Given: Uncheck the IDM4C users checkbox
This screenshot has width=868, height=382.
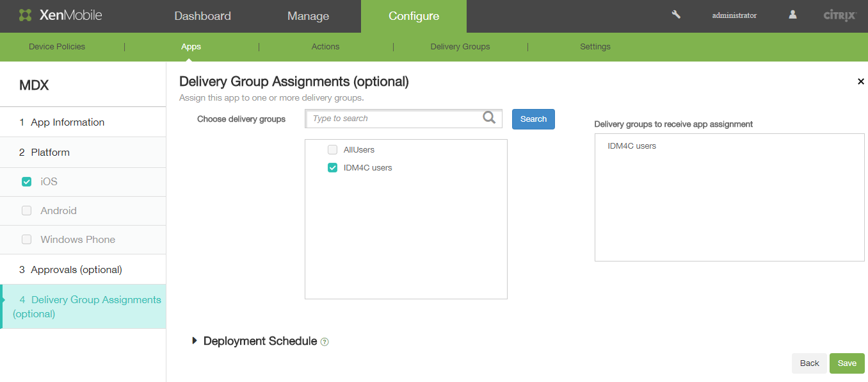Looking at the screenshot, I should click(x=332, y=168).
